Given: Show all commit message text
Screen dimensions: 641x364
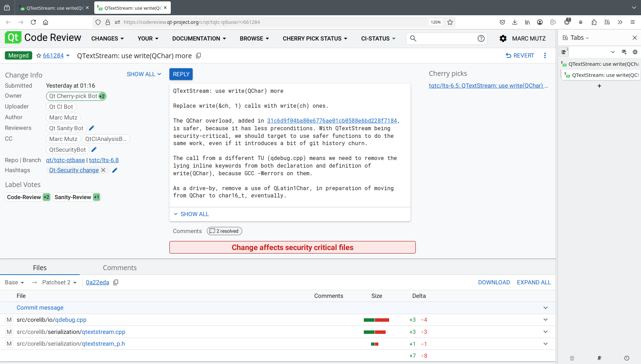Looking at the screenshot, I should point(191,214).
